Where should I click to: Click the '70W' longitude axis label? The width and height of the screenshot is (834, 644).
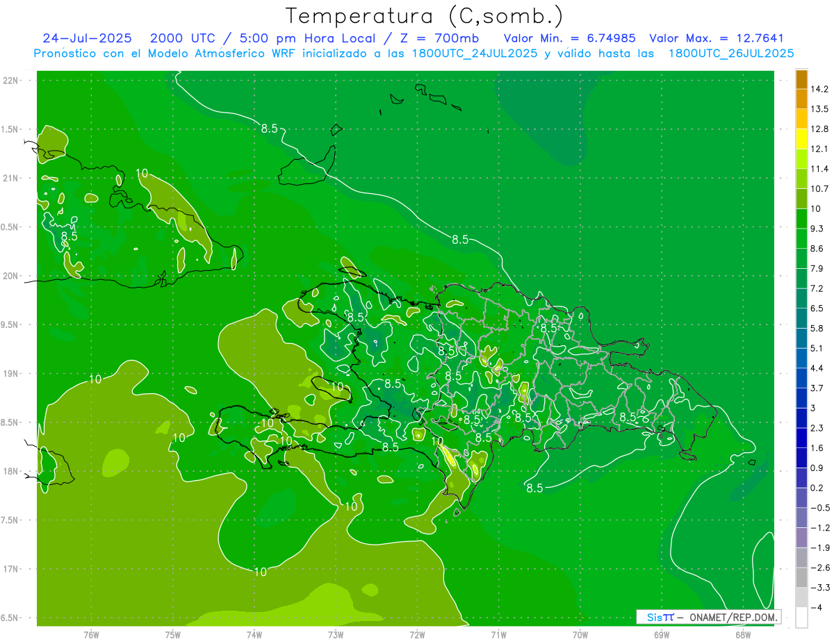(580, 635)
